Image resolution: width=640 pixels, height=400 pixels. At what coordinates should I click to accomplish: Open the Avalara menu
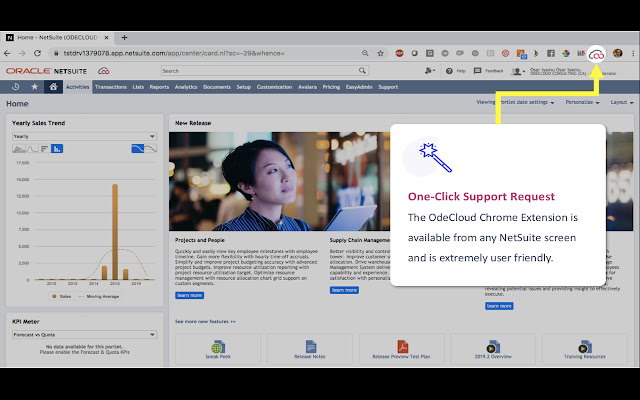click(307, 87)
